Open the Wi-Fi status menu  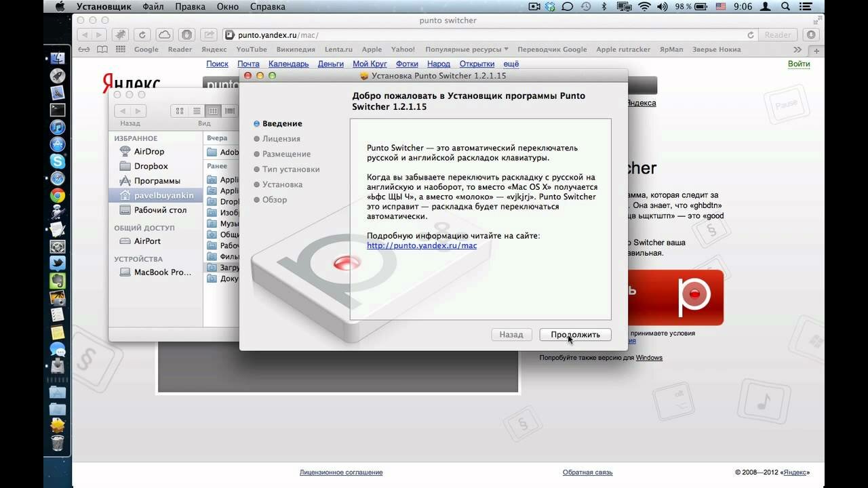click(644, 7)
